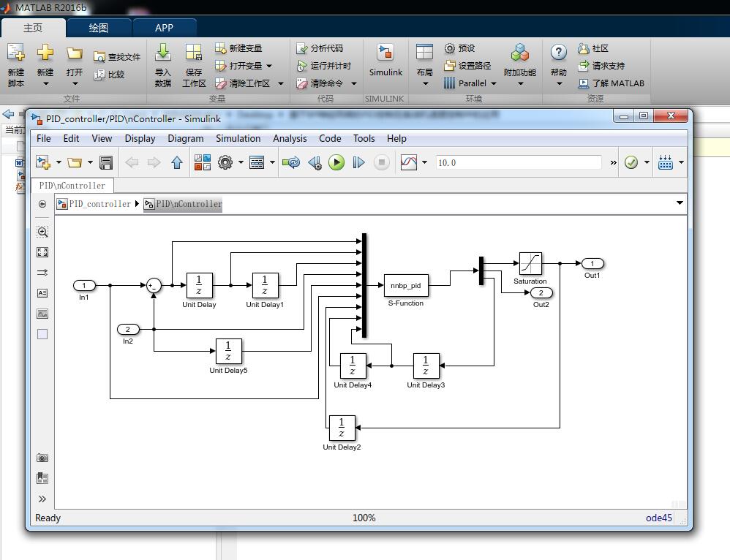Open the Parallel dropdown arrow
Viewport: 730px width, 560px height.
[494, 83]
